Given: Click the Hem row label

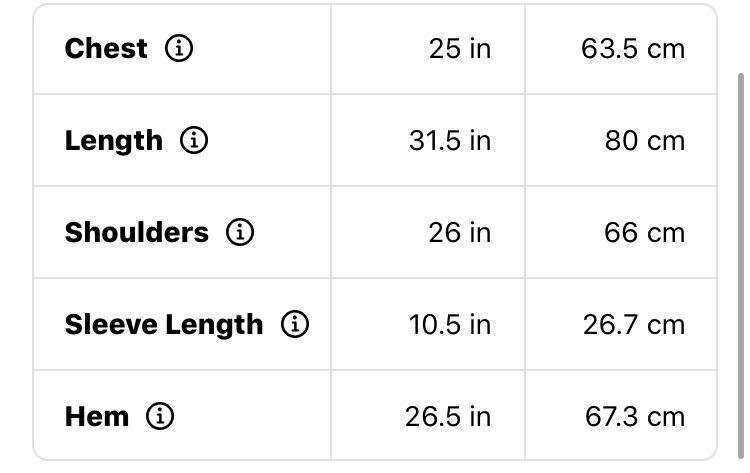Looking at the screenshot, I should pyautogui.click(x=97, y=416).
